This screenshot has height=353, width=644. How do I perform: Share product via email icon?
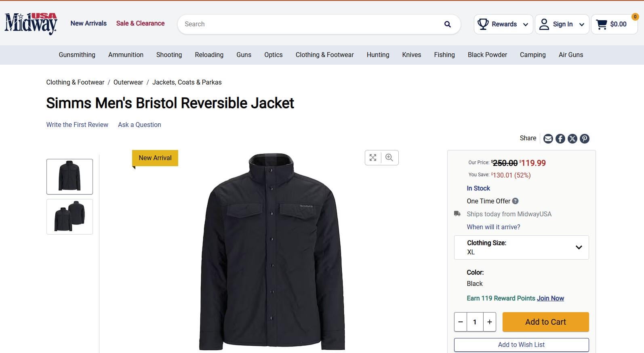tap(548, 139)
